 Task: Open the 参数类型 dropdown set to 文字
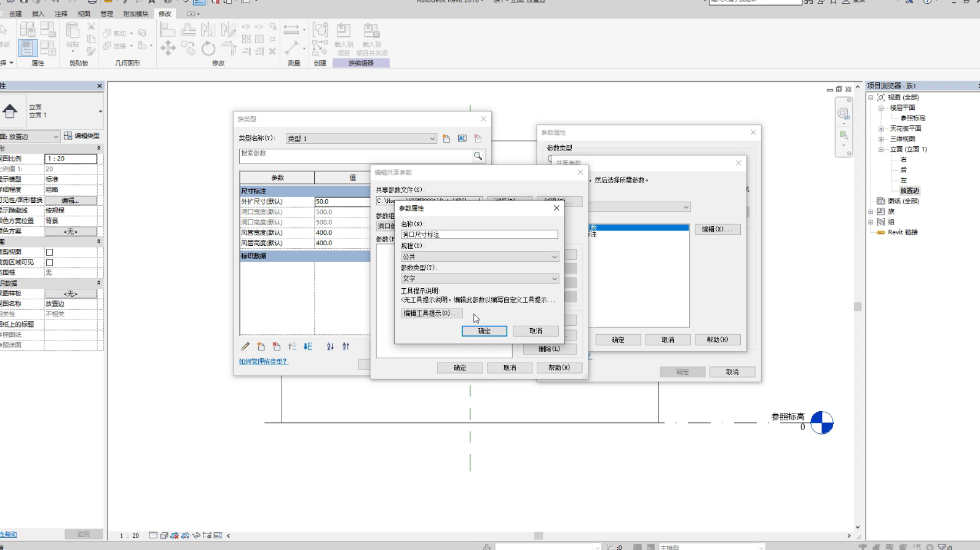pos(480,278)
